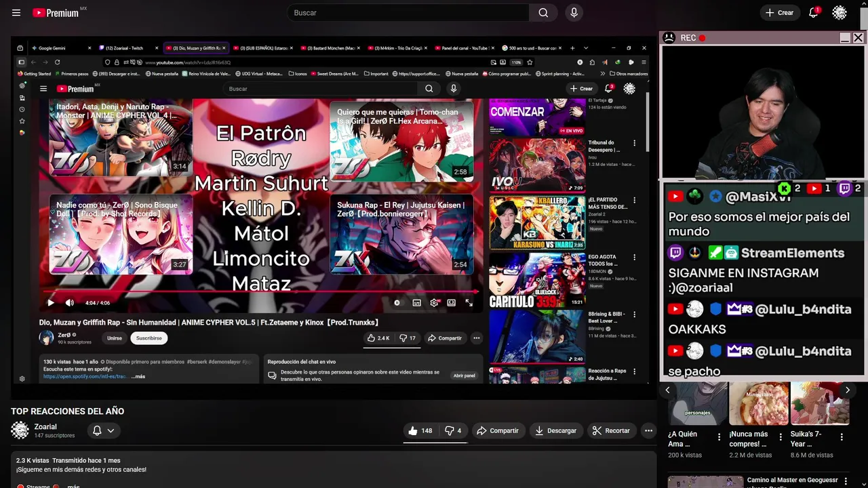Focus the top Buscar search field
Screen dimensions: 868x488
[408, 13]
